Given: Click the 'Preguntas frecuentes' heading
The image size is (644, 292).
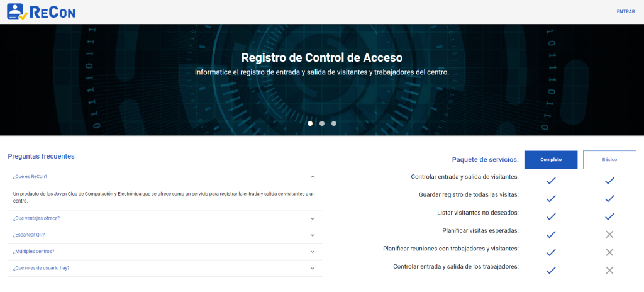Looking at the screenshot, I should coord(41,156).
